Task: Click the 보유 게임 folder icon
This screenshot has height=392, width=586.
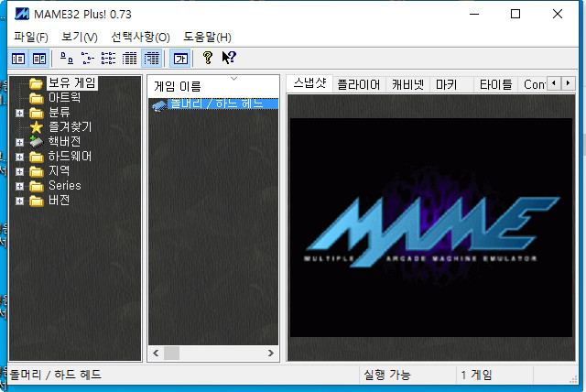Action: coord(37,83)
